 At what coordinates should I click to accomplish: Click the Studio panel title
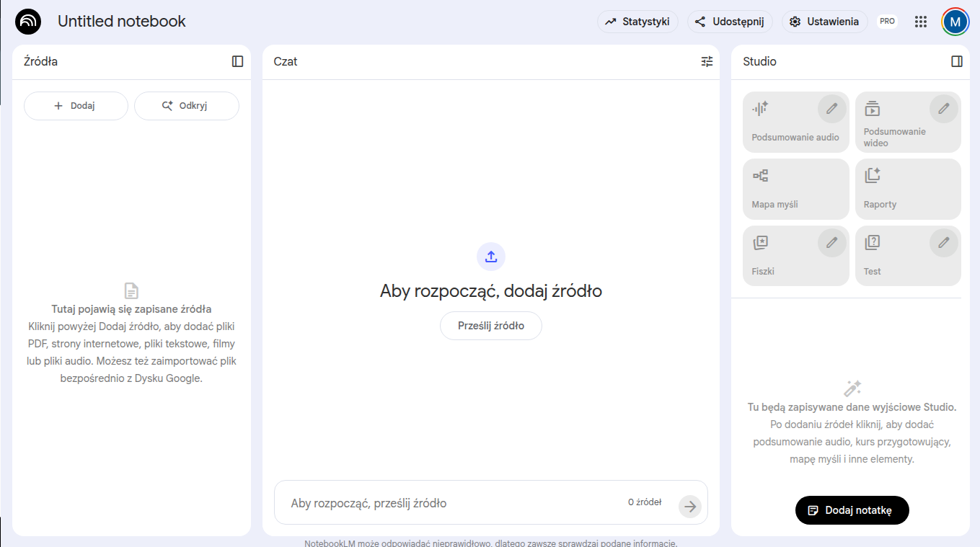pos(759,61)
